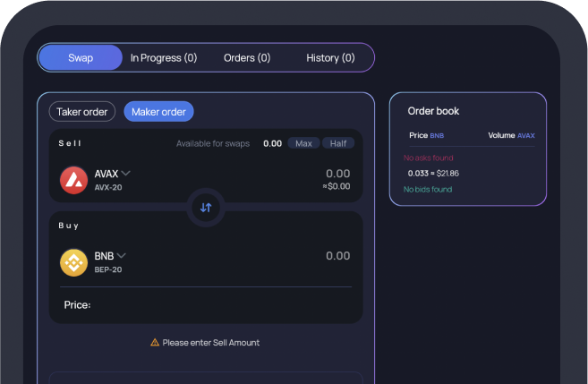Click the '≈$0.00' fiat value
588x384 pixels.
337,186
